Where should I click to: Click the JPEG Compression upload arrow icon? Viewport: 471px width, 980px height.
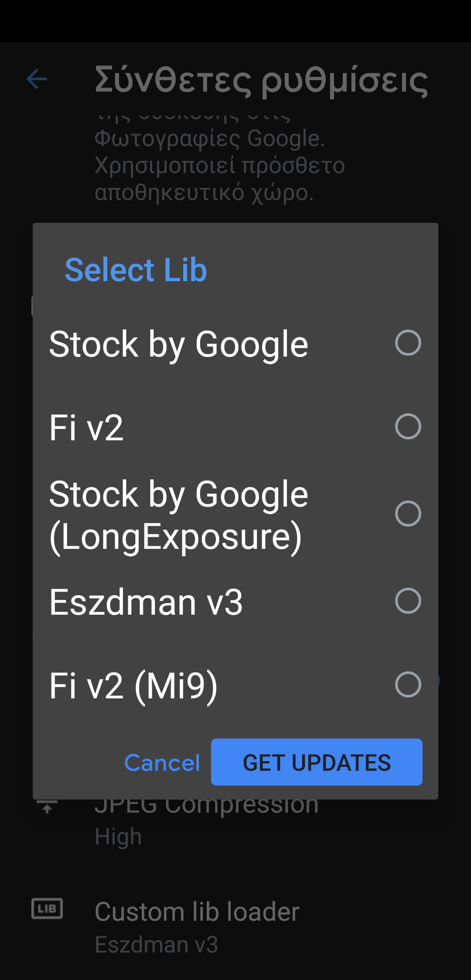pos(47,807)
